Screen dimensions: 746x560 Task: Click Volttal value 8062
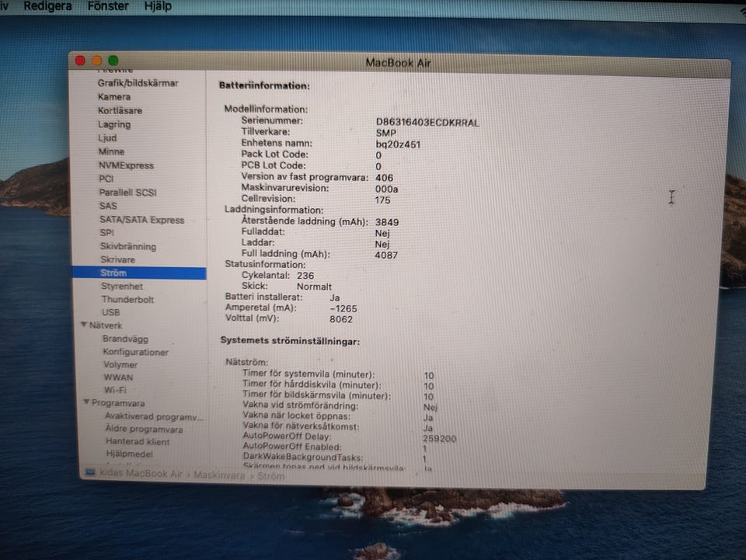[341, 319]
